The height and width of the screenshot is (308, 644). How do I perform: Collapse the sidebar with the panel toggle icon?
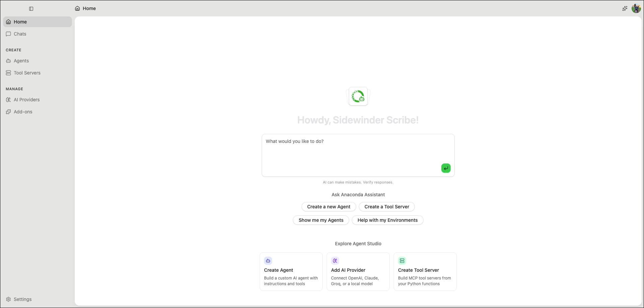click(x=31, y=9)
